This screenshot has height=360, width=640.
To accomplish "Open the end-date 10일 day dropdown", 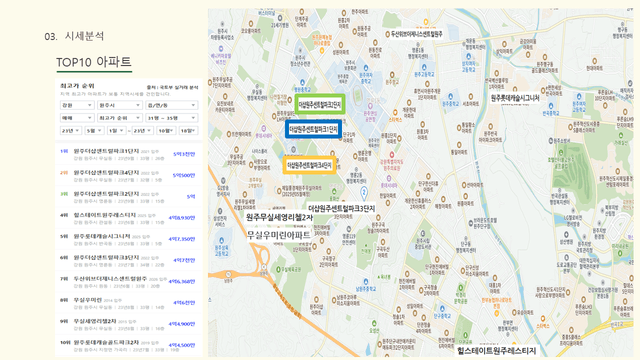I will [x=188, y=131].
